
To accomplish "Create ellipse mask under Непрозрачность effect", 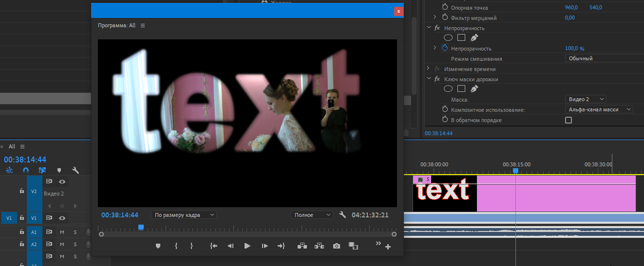I will point(448,38).
